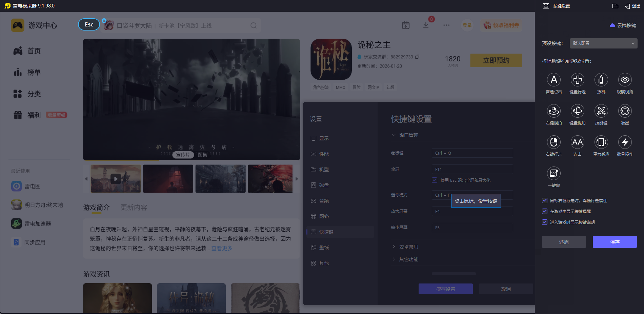Select the 技能键 skill key icon
The width and height of the screenshot is (644, 314).
click(x=601, y=111)
